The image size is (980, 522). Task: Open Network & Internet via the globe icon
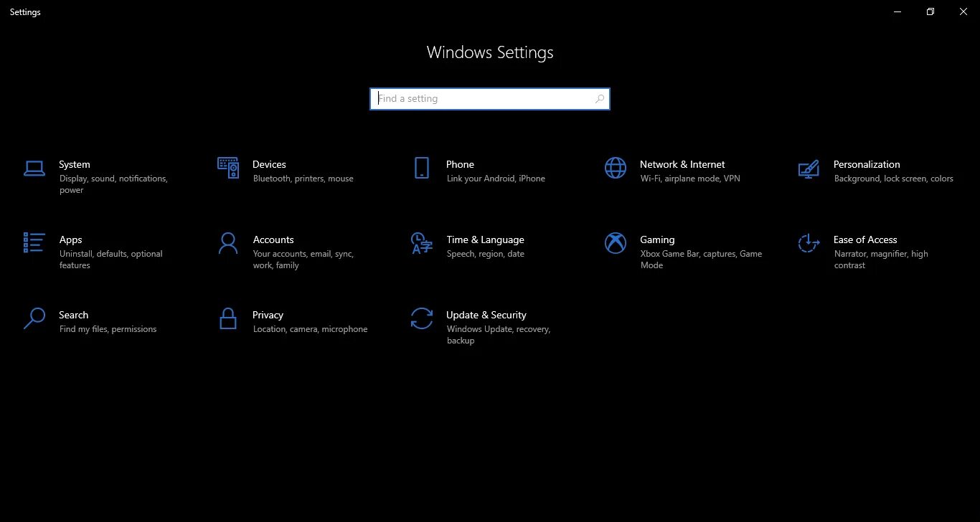click(x=616, y=168)
